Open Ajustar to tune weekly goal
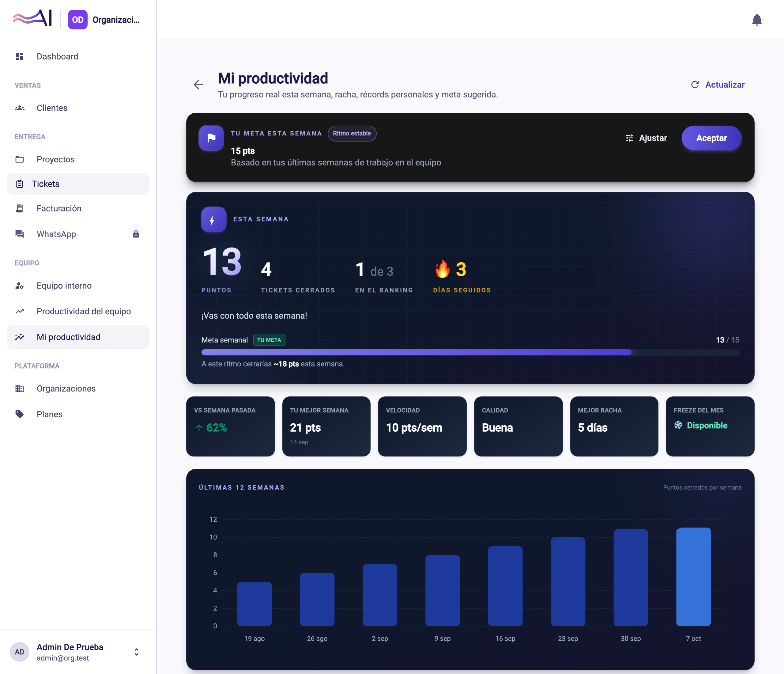Screen dimensions: 784x674 click(646, 138)
